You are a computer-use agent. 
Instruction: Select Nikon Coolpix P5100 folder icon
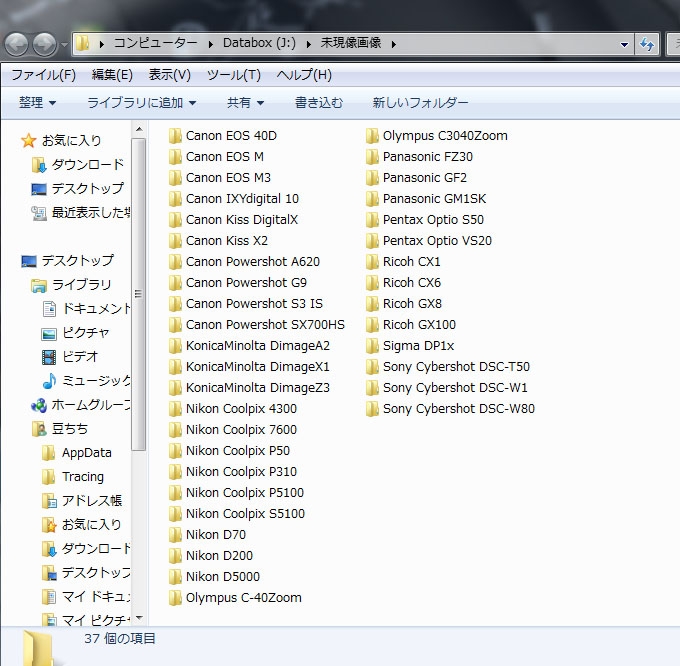pyautogui.click(x=175, y=493)
